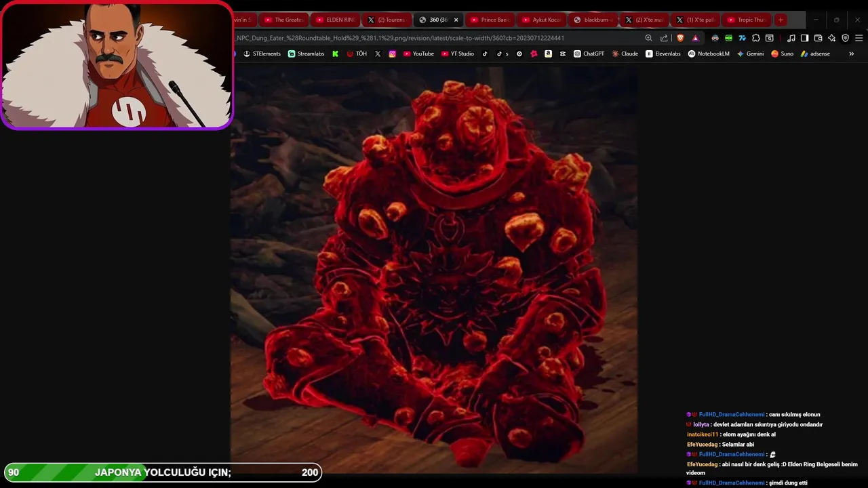The width and height of the screenshot is (868, 488).
Task: Switch to the Aykut Kocaman YouTube tab
Action: point(541,20)
